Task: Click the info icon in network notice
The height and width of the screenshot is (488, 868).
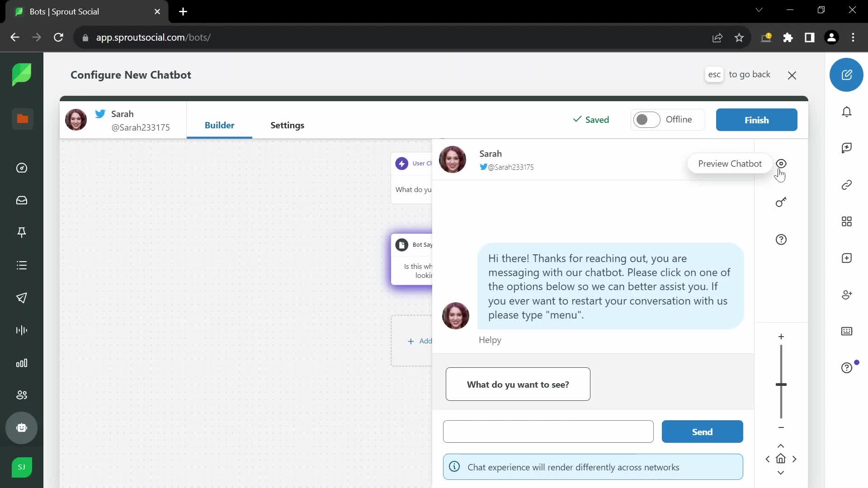Action: (454, 467)
